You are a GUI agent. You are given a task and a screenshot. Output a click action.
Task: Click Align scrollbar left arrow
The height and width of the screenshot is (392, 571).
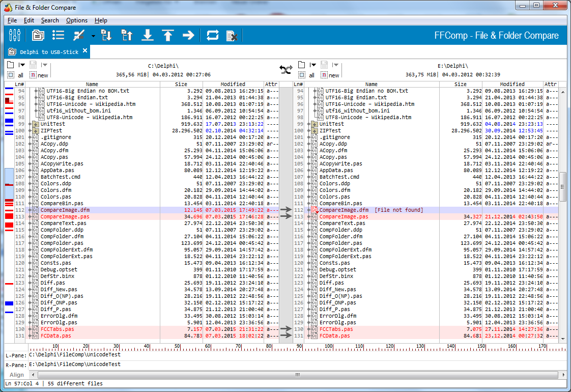33,375
